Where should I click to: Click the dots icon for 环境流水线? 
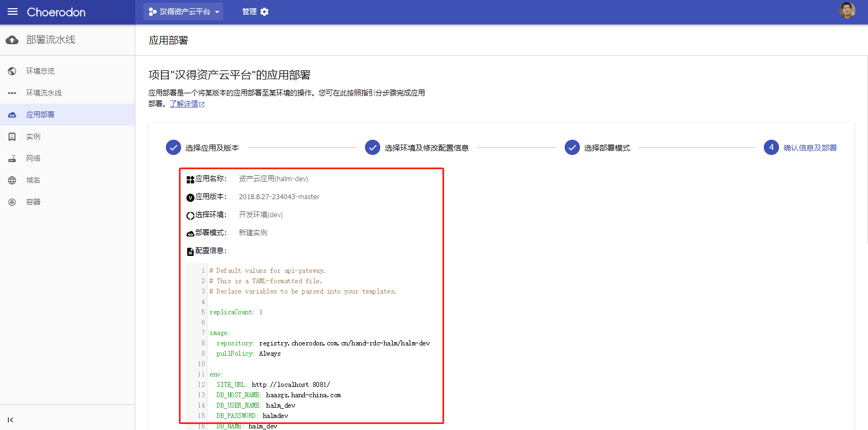click(12, 93)
